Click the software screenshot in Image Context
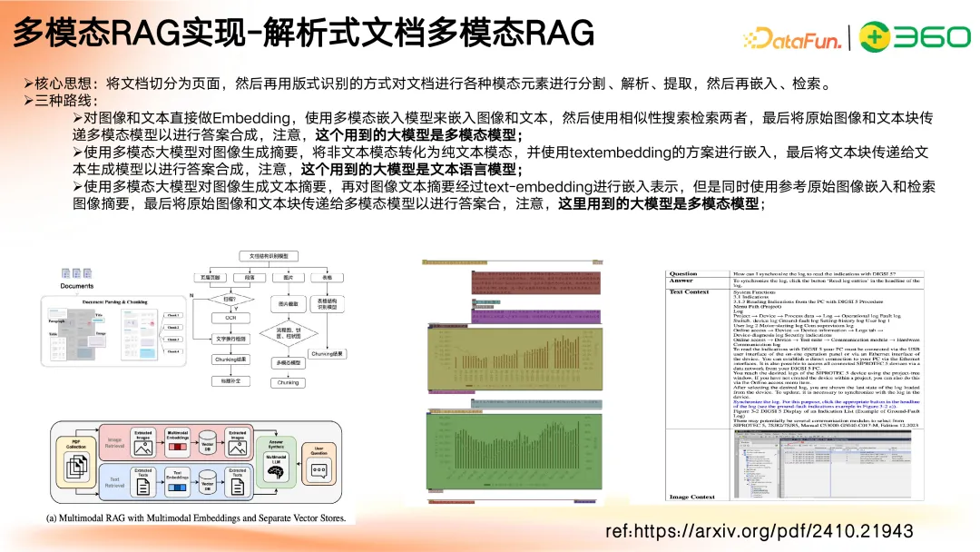The height and width of the screenshot is (552, 980). [x=822, y=464]
